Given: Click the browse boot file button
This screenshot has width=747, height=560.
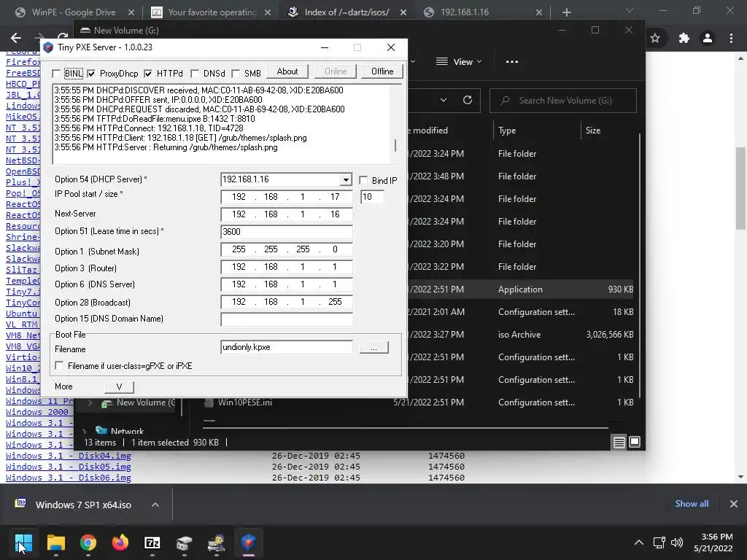Looking at the screenshot, I should click(x=374, y=348).
